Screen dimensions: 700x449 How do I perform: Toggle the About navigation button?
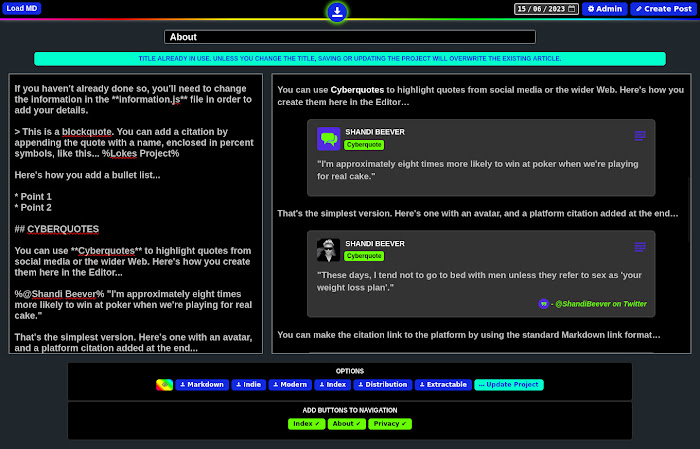[345, 424]
